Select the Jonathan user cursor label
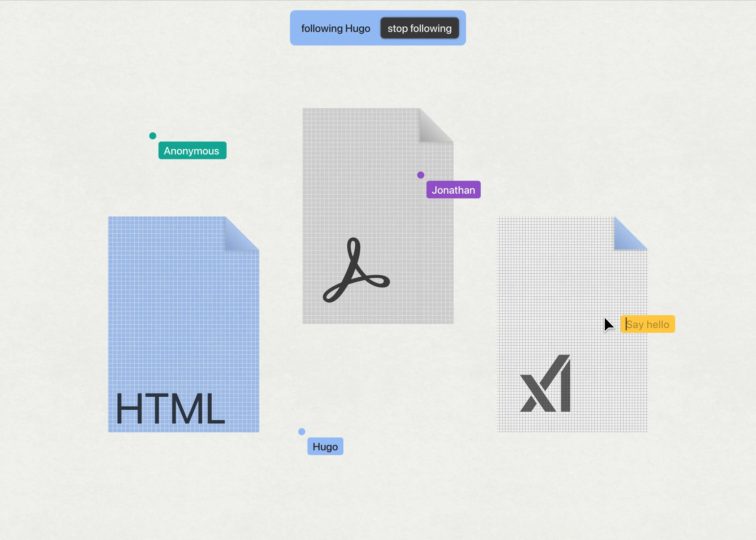The height and width of the screenshot is (540, 756). [x=453, y=190]
